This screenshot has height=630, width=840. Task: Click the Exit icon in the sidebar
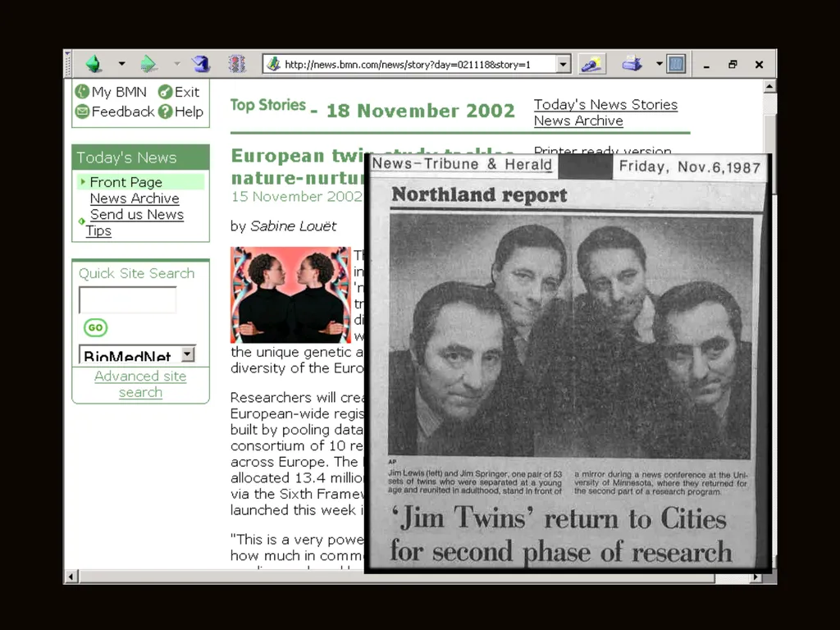[x=165, y=92]
